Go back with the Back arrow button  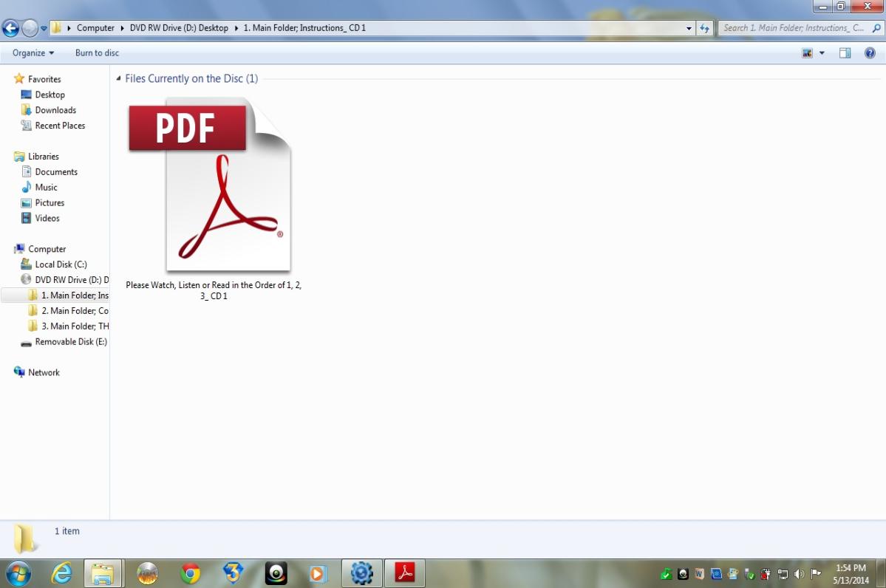click(10, 27)
